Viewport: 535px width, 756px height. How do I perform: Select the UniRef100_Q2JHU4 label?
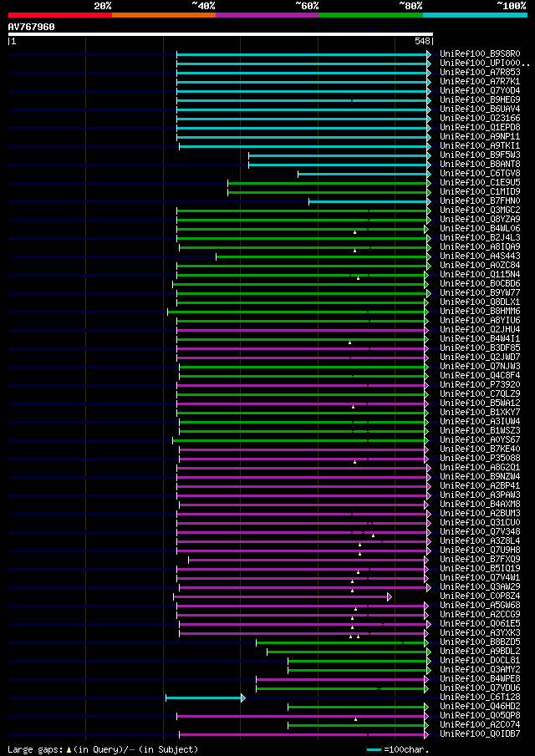point(480,330)
